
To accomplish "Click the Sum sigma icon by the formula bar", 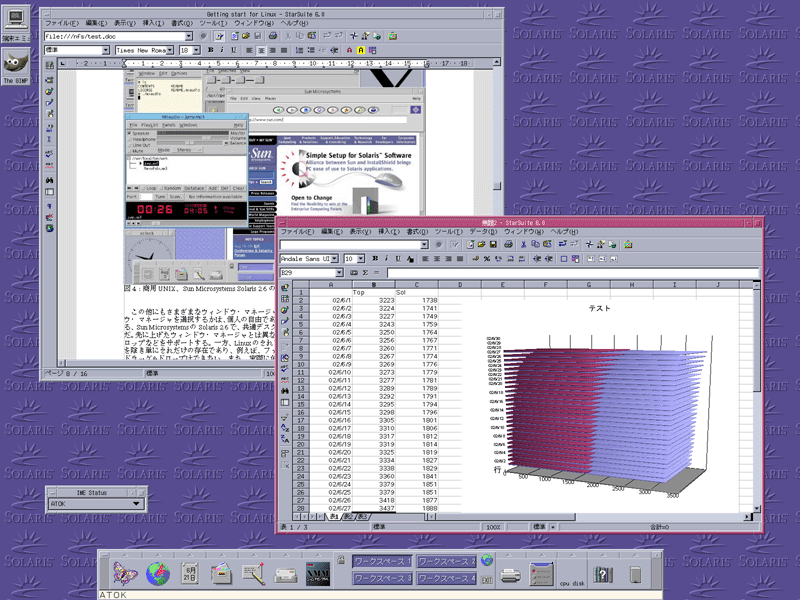I will pos(365,273).
